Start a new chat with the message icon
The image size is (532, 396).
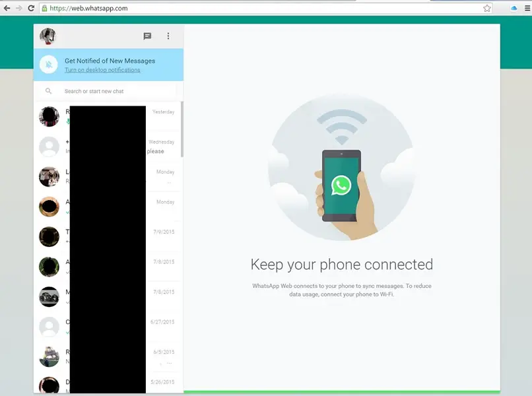click(147, 36)
